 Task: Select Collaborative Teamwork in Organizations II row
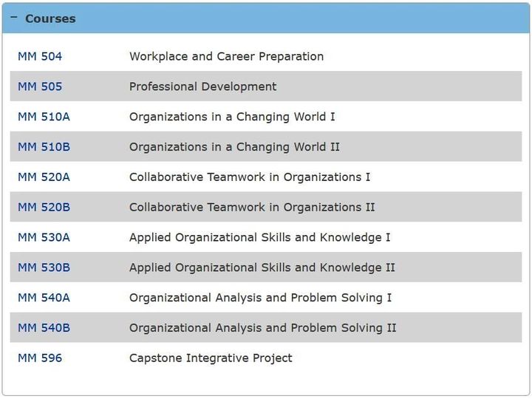pos(252,208)
